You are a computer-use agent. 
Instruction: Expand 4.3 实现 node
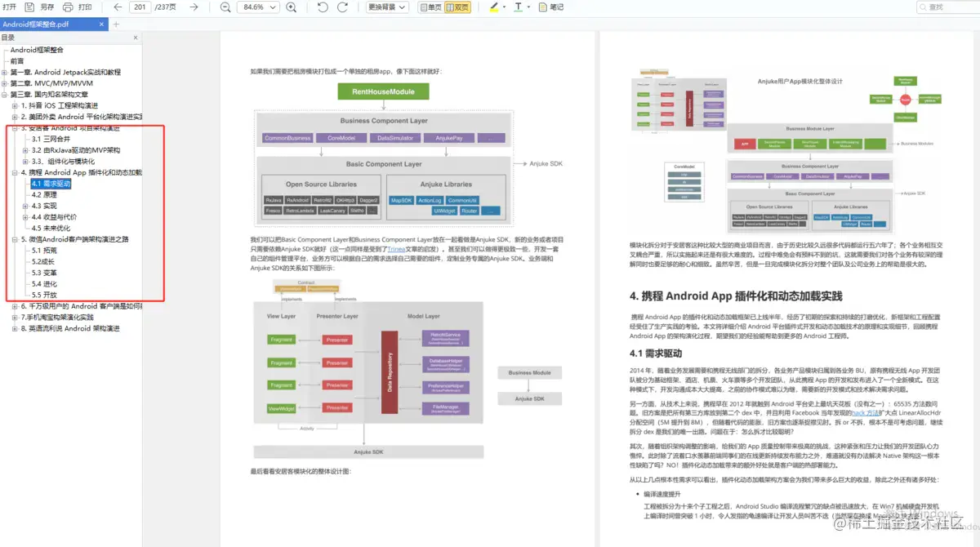[25, 207]
